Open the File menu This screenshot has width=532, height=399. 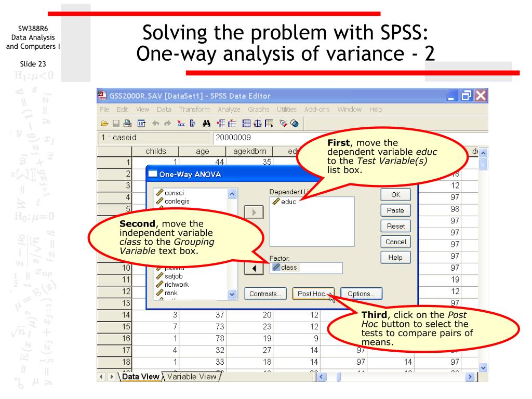104,109
